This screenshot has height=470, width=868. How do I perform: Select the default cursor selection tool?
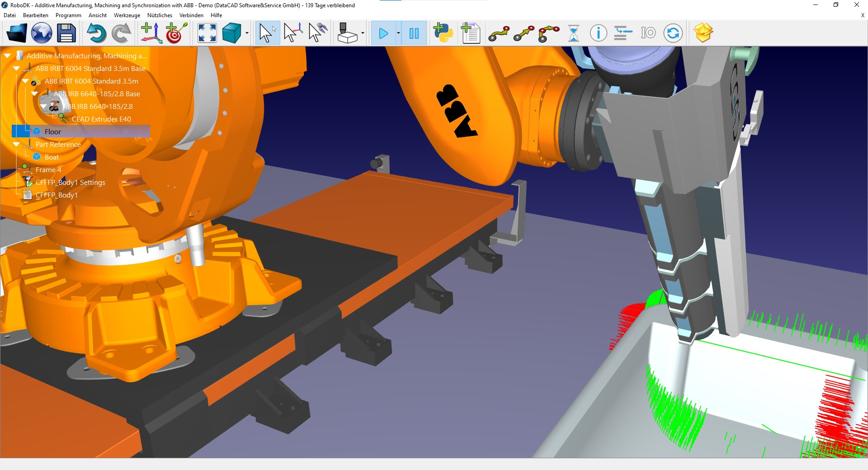267,33
